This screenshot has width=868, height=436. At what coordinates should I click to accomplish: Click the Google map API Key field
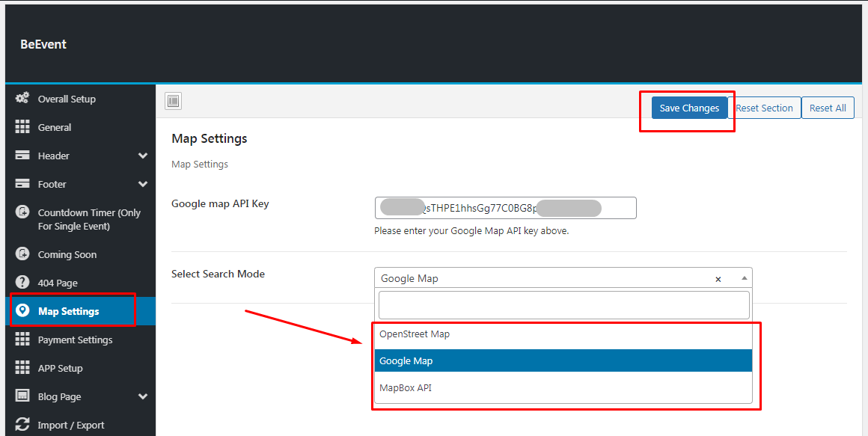click(x=505, y=208)
